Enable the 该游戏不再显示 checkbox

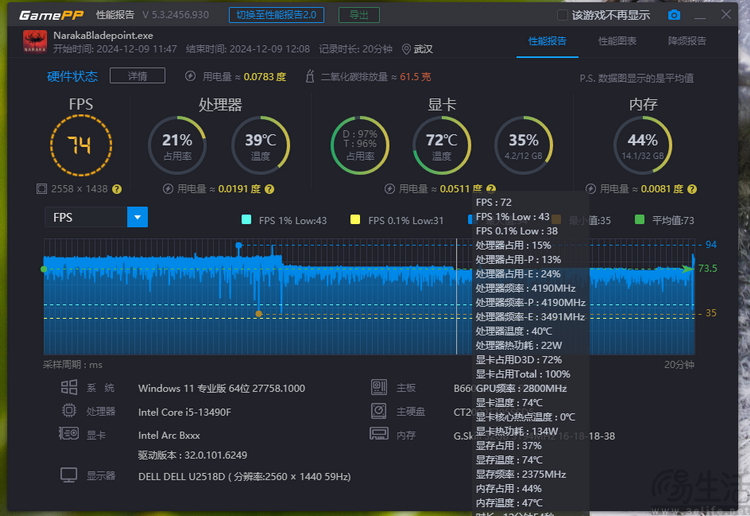tap(562, 15)
